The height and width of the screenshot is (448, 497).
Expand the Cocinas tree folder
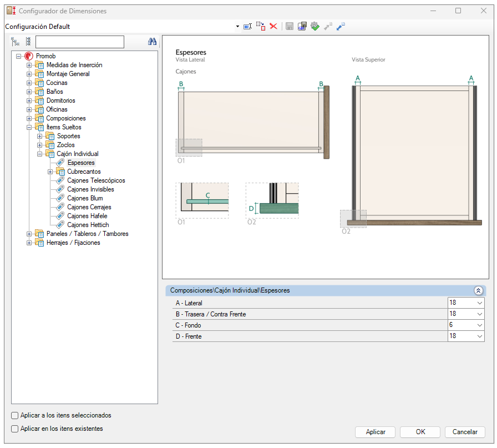click(x=29, y=83)
